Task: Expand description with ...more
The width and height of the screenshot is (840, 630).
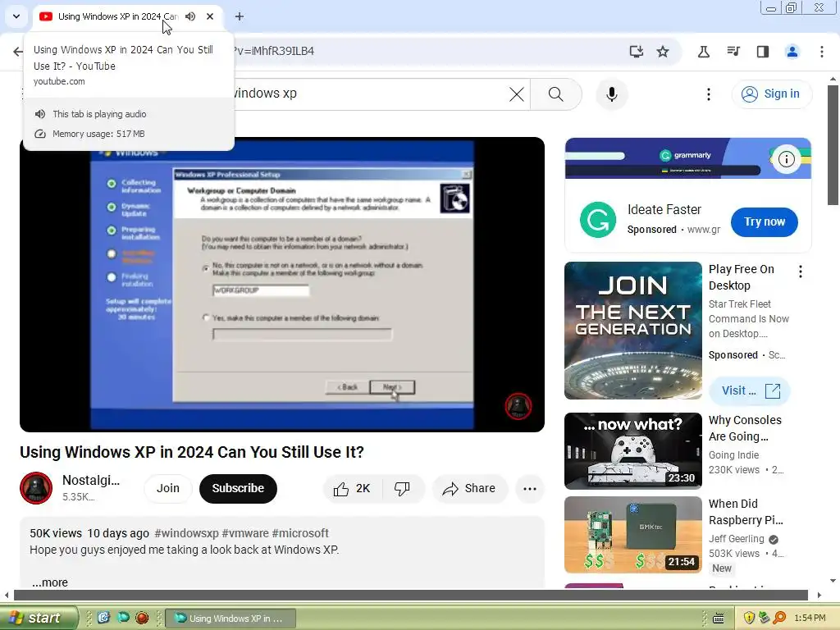Action: pyautogui.click(x=50, y=582)
